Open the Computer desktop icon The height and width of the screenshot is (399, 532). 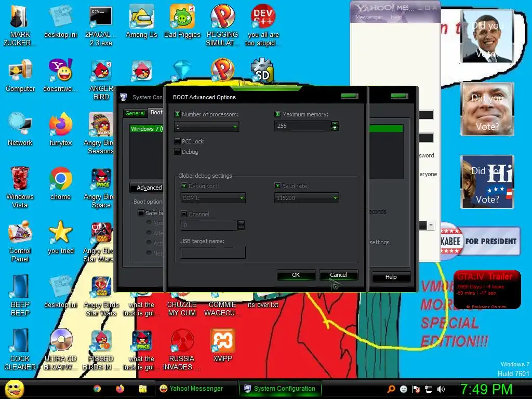pos(20,76)
